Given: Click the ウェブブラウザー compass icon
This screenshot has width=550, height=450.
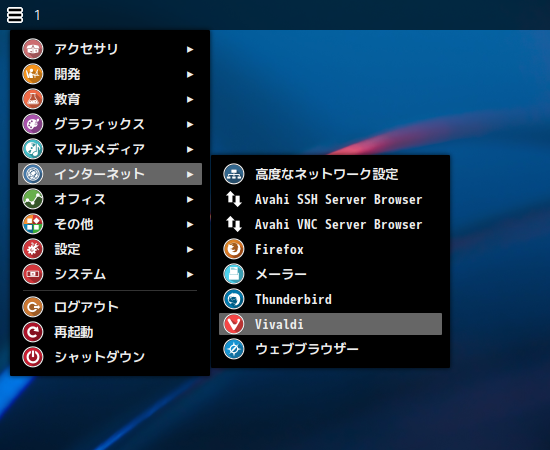Looking at the screenshot, I should (x=234, y=349).
